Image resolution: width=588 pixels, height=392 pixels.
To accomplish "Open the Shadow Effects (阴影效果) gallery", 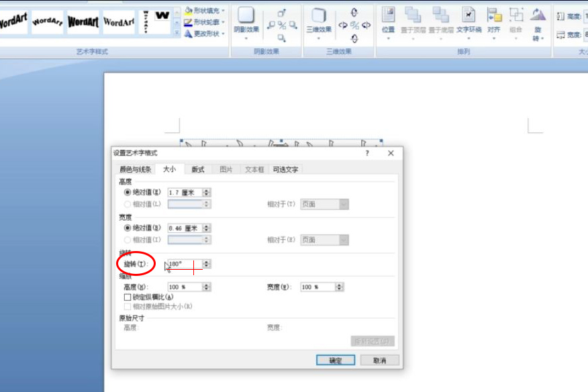I will tap(246, 21).
